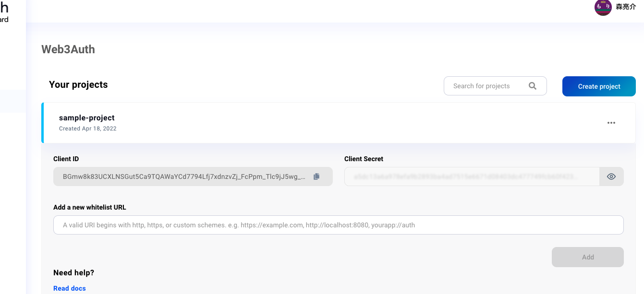Click the 森亮介 user avatar icon
This screenshot has height=294, width=644.
tap(603, 8)
